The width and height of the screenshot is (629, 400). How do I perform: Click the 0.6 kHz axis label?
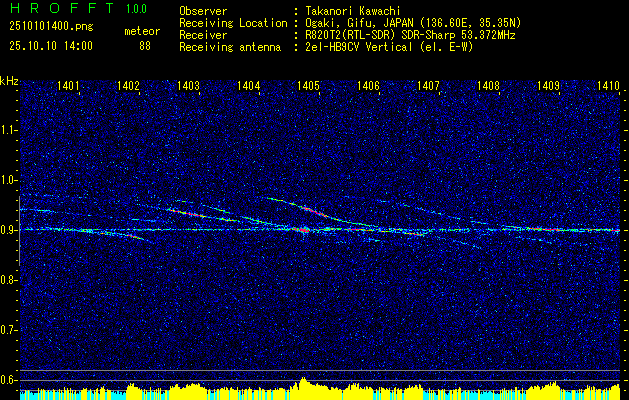tap(7, 380)
